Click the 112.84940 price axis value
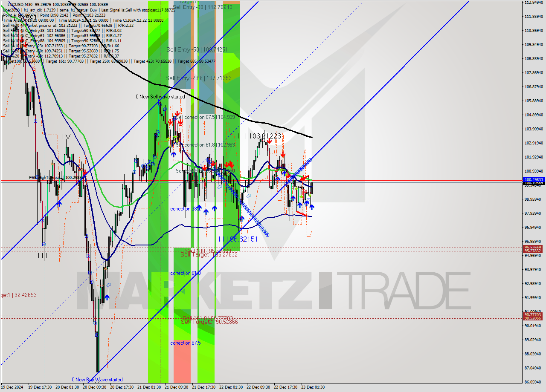This screenshot has width=546, height=392. [534, 2]
